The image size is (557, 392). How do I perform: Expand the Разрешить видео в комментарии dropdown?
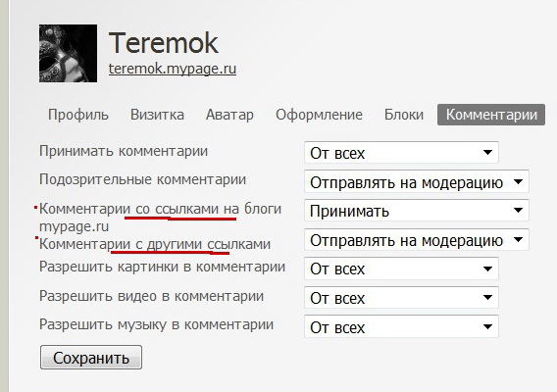click(x=401, y=298)
